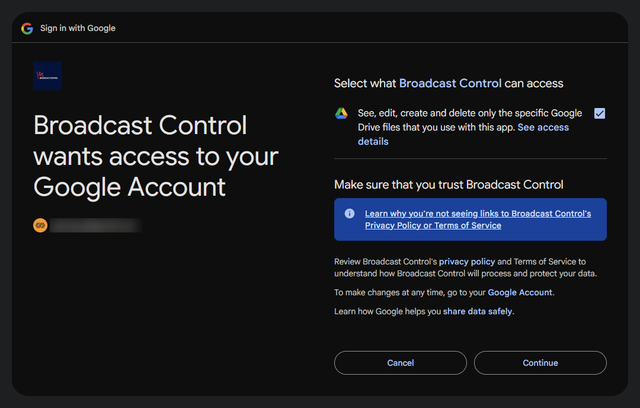Click the 'Sign in with Google' title
Viewport: 640px width, 408px height.
pos(78,28)
